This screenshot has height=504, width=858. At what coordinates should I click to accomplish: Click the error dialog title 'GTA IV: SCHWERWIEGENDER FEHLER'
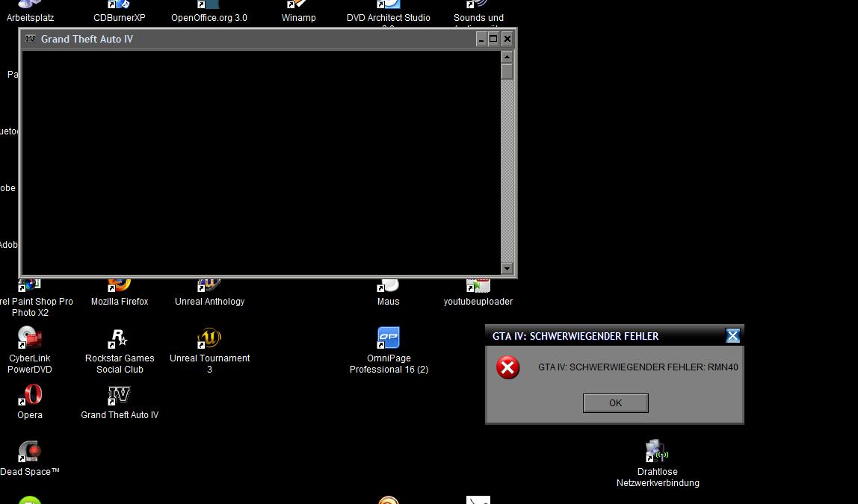(x=575, y=336)
